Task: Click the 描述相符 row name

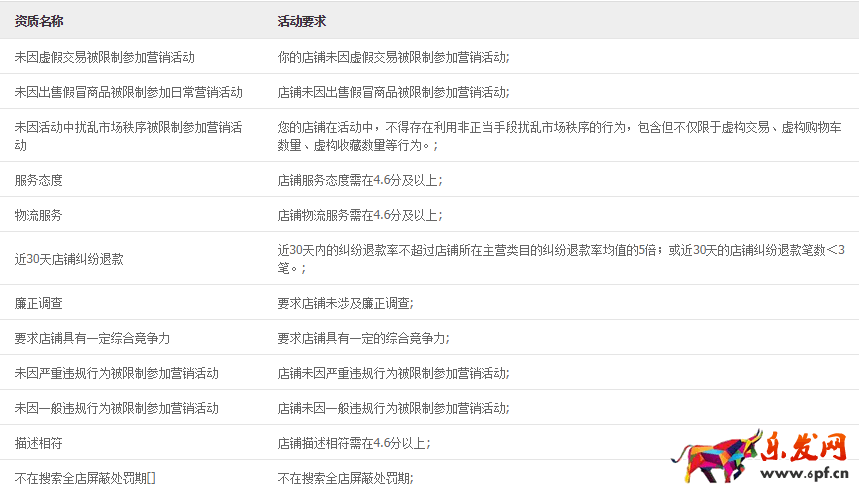Action: [39, 443]
